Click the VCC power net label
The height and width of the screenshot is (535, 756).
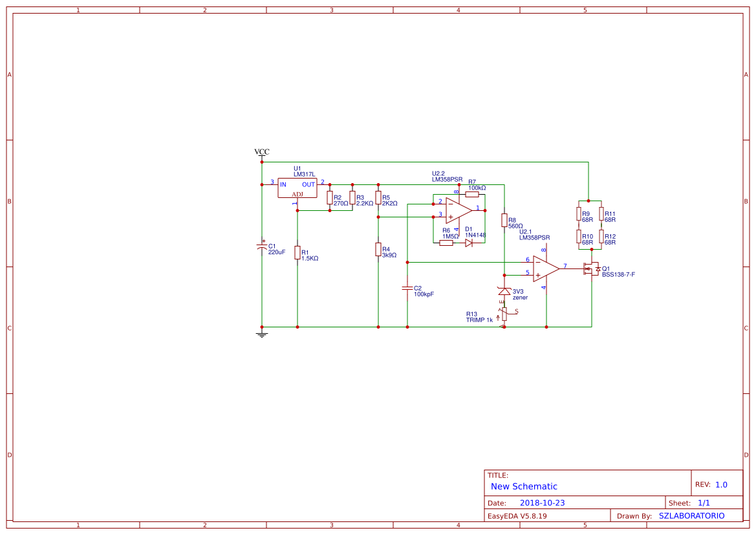[262, 153]
